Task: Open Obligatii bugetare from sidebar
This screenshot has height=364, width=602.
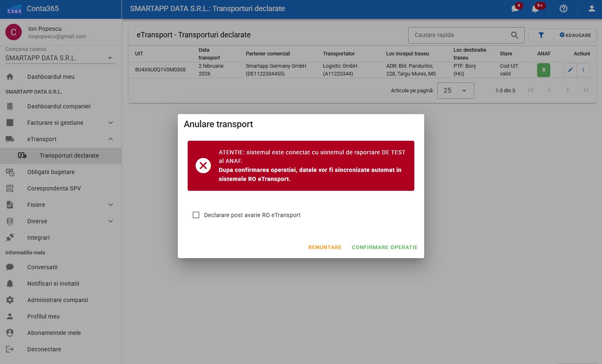Action: click(51, 172)
